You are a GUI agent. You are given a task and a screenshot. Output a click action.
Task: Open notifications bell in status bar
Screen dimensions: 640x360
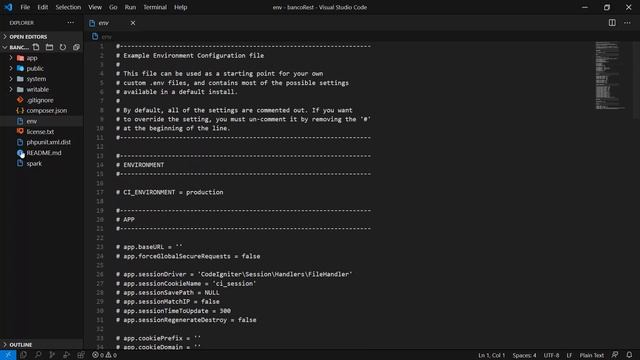pyautogui.click(x=629, y=355)
